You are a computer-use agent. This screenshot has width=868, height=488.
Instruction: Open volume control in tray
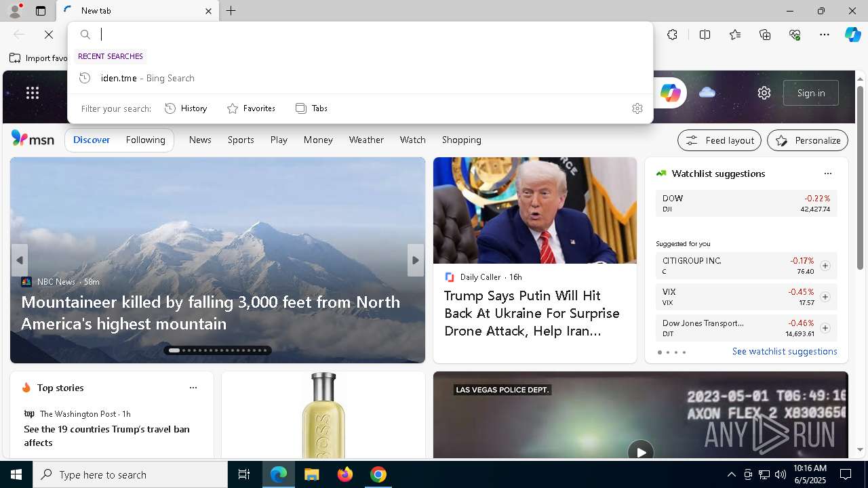781,474
